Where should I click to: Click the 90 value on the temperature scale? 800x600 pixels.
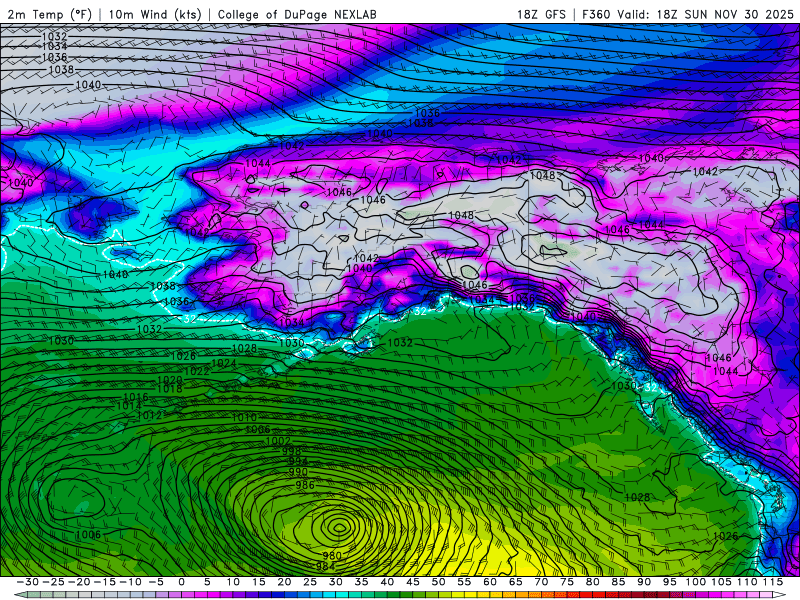(x=643, y=582)
